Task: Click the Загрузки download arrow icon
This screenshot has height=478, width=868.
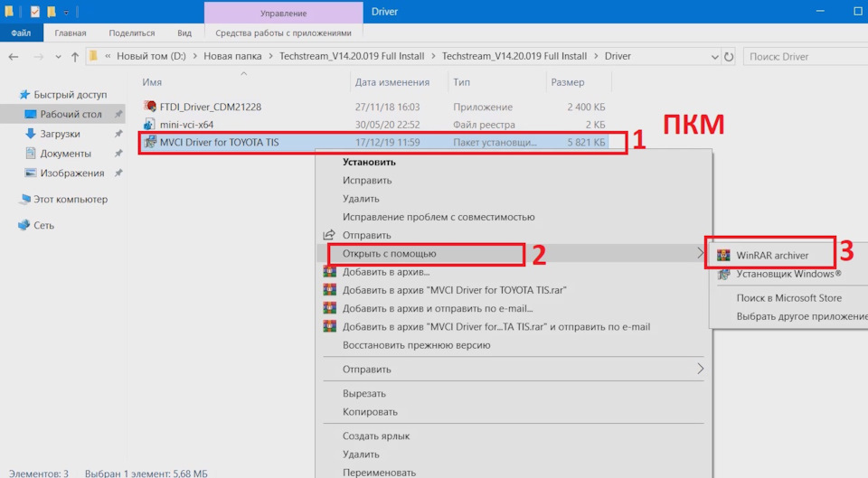Action: (x=31, y=134)
